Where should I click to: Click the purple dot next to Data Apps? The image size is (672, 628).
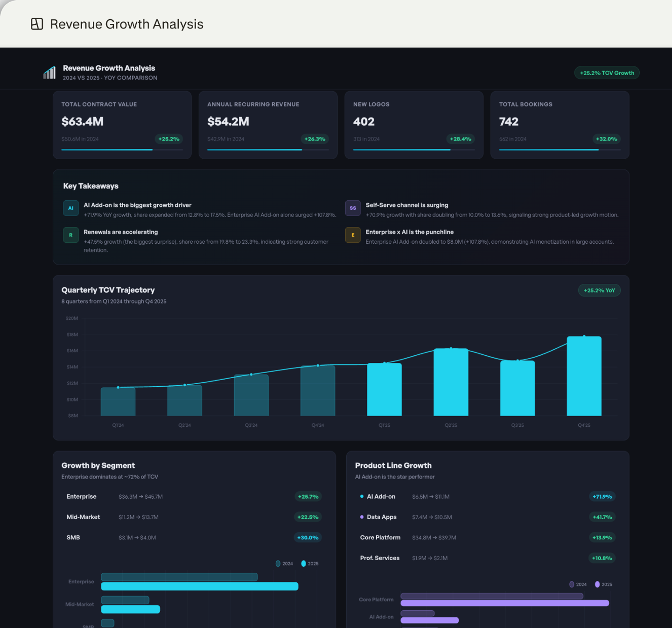(x=362, y=517)
